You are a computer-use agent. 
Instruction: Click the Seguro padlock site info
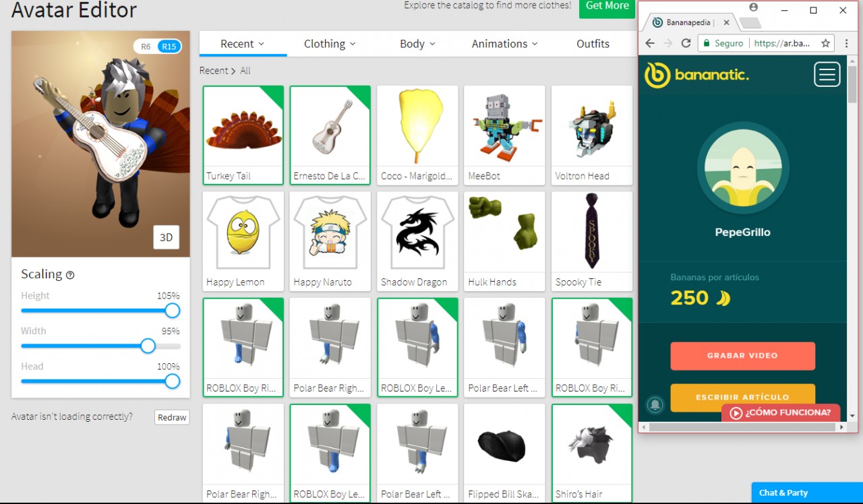tap(723, 43)
